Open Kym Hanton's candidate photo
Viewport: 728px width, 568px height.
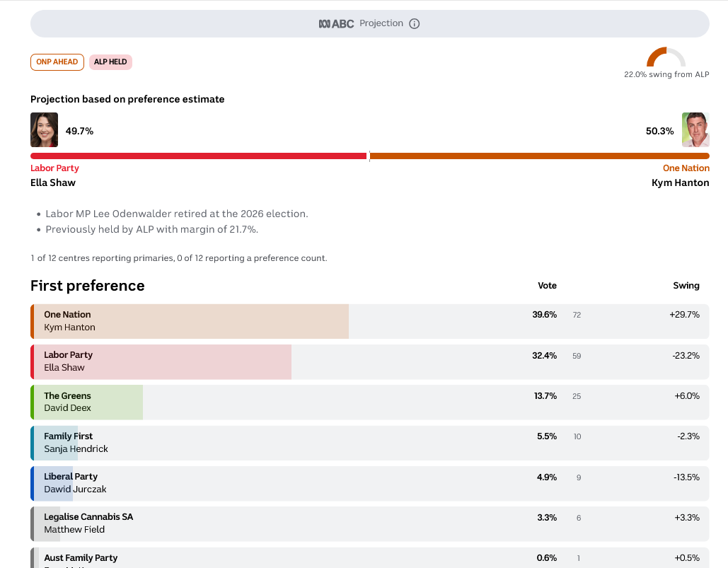(695, 130)
